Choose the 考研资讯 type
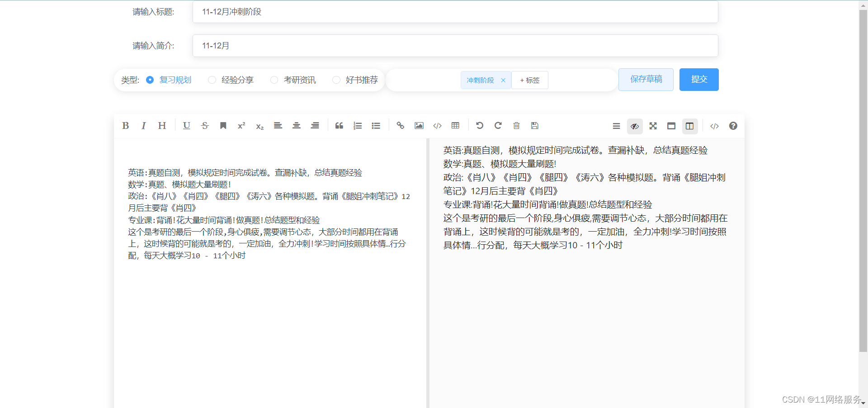The image size is (868, 408). point(274,80)
